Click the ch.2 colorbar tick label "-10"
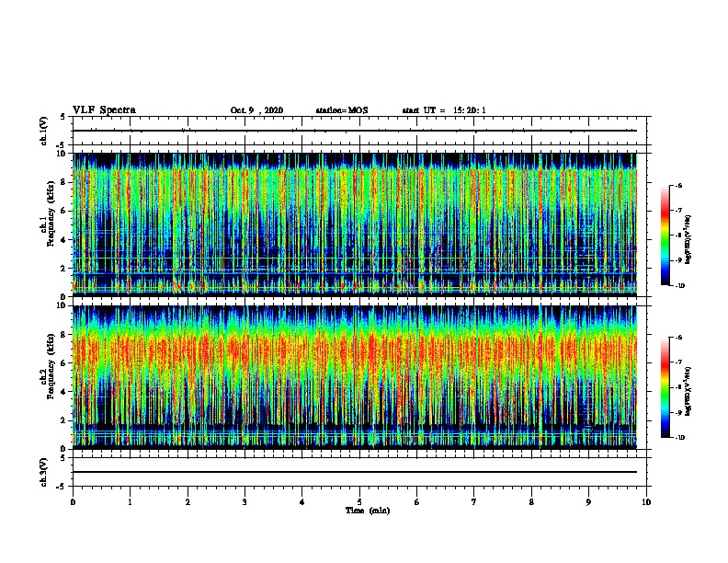This screenshot has width=728, height=563. tap(679, 438)
